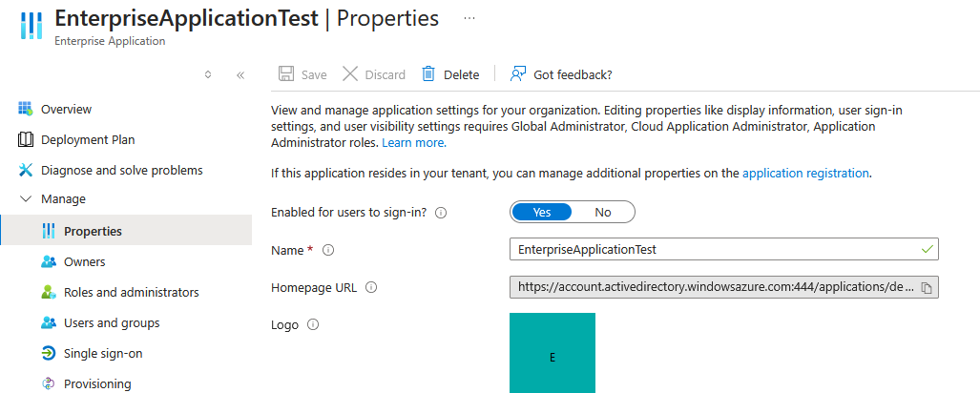The width and height of the screenshot is (980, 393).
Task: Open the application registration link
Action: pos(805,173)
